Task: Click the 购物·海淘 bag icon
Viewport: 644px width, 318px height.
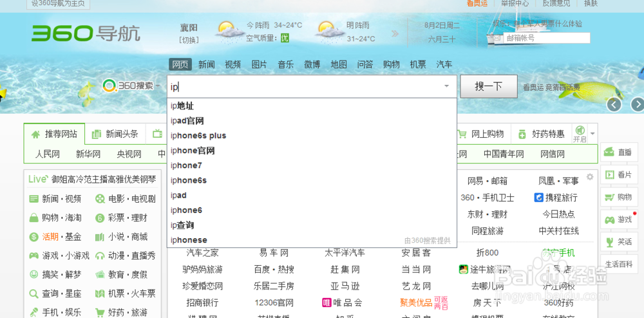Action: pos(33,218)
